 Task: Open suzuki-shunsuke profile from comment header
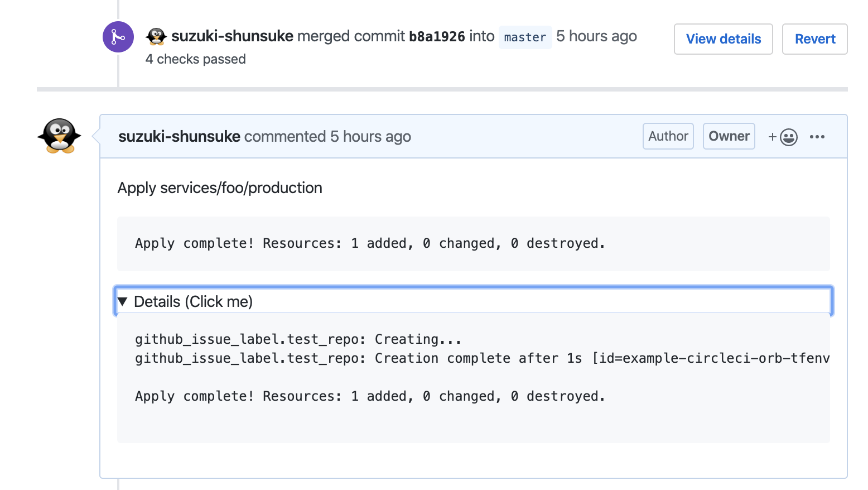click(179, 137)
